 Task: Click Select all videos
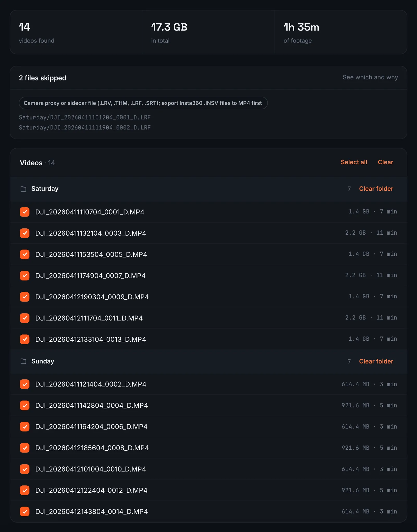coord(354,162)
